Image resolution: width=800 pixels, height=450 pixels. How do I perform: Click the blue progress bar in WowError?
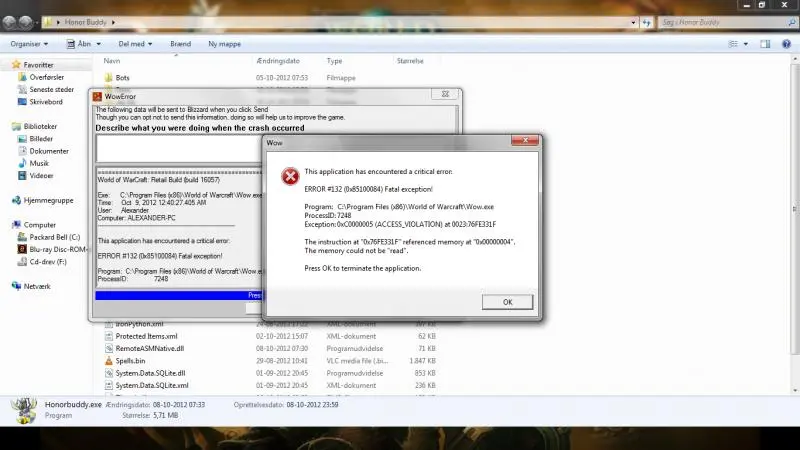click(x=179, y=295)
